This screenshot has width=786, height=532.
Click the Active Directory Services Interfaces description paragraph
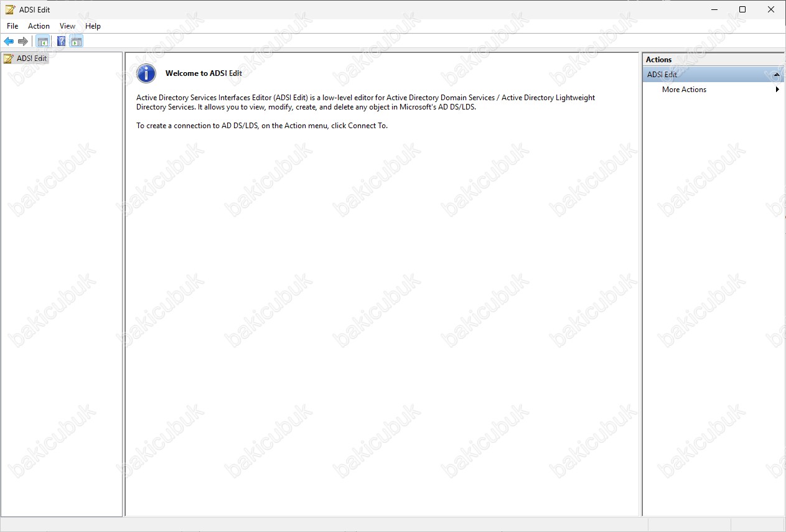pos(365,102)
